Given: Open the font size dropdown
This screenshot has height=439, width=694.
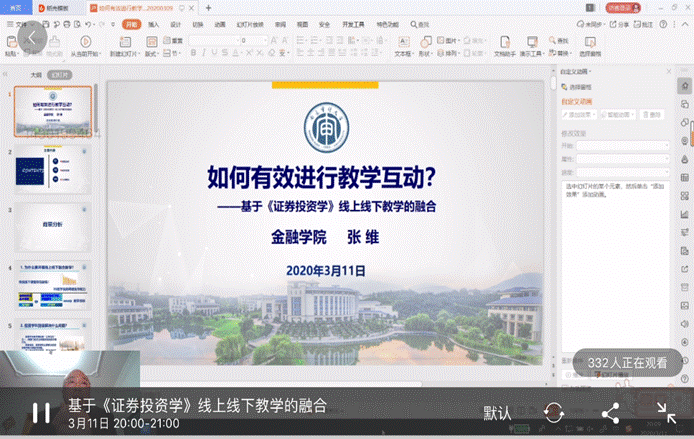Looking at the screenshot, I should [254, 40].
